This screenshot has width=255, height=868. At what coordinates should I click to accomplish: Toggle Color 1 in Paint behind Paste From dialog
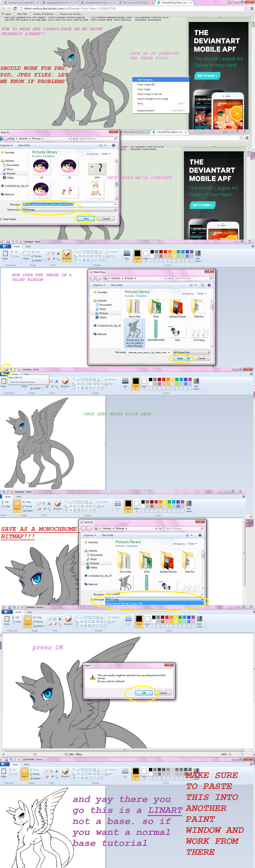point(137,256)
